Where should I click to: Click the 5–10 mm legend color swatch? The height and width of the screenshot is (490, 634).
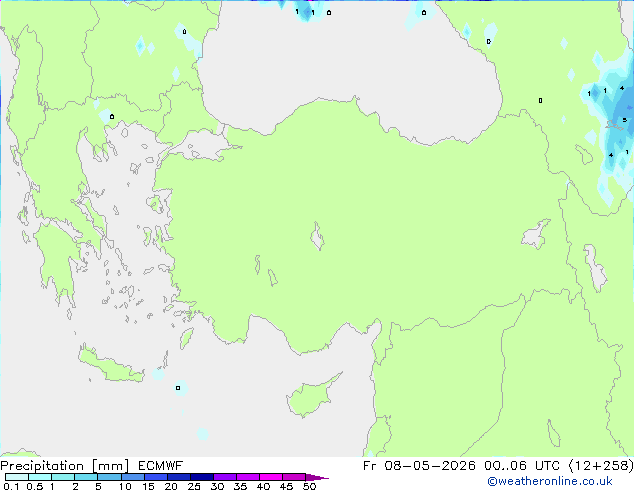(109, 477)
